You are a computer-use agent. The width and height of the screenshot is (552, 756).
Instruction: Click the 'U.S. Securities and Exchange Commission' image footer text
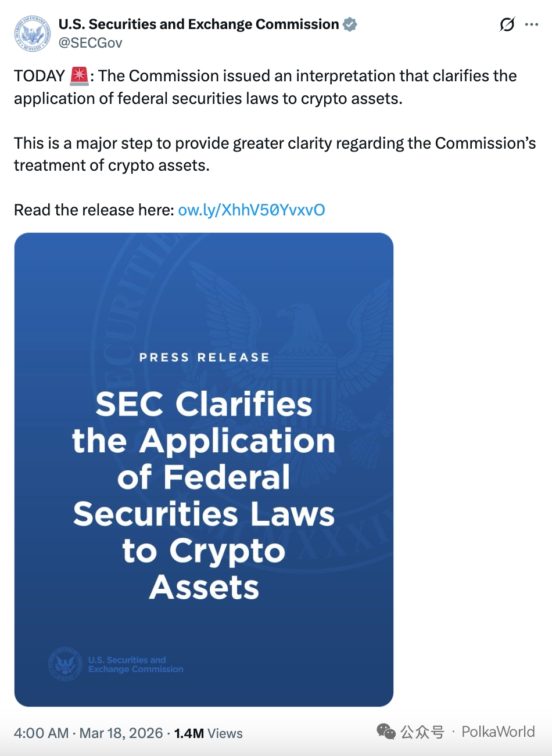135,664
